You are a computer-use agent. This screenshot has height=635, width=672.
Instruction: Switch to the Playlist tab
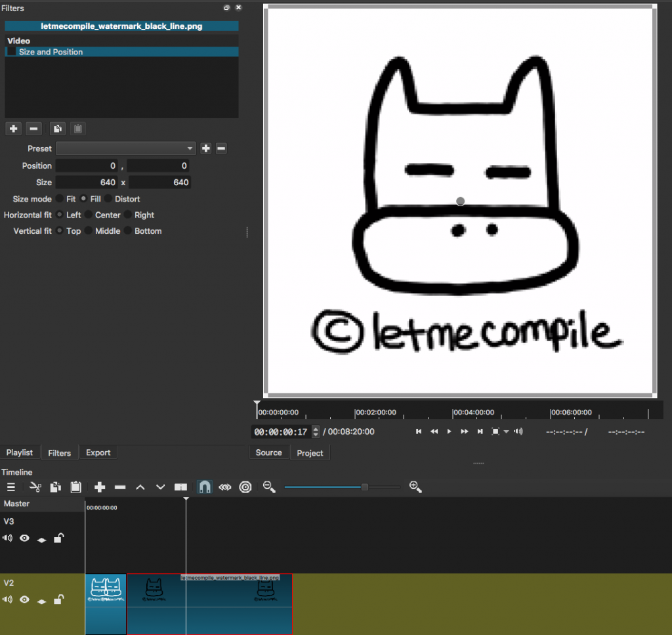coord(20,453)
